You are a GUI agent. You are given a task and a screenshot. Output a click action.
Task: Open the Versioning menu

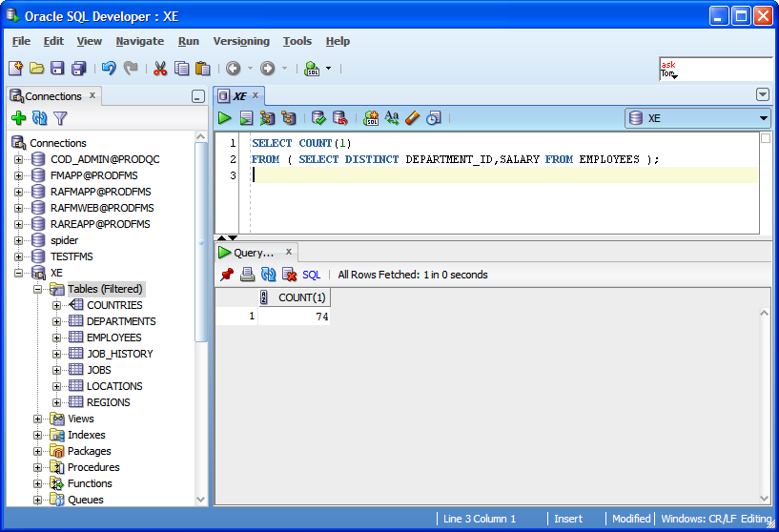[240, 41]
